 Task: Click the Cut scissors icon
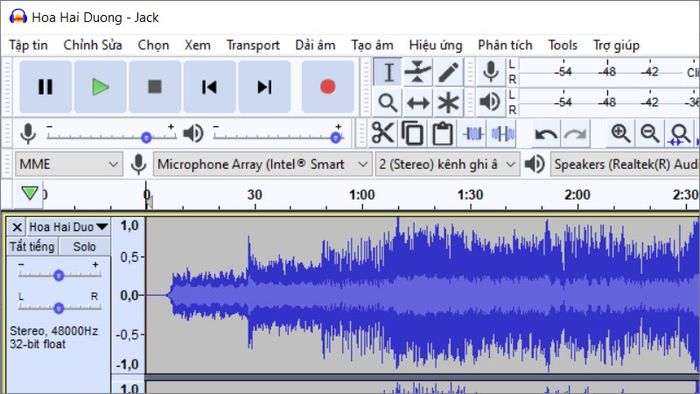(x=383, y=133)
